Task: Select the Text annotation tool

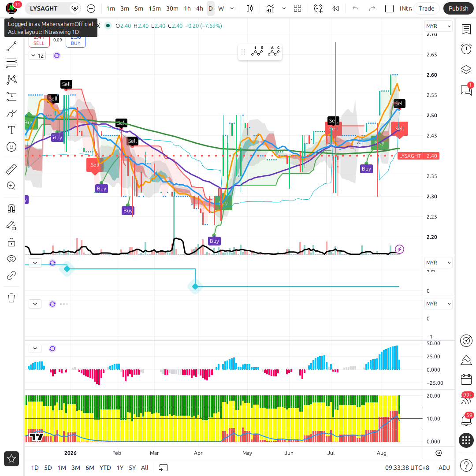Action: [11, 130]
